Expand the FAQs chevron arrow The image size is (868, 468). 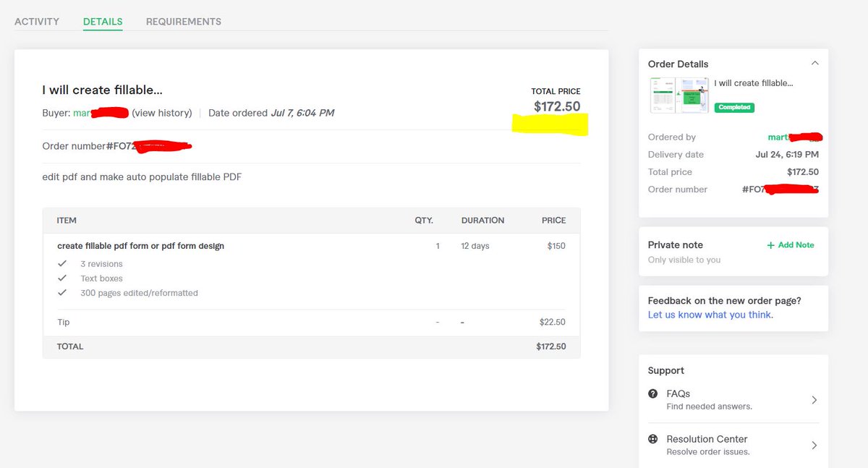(x=814, y=400)
